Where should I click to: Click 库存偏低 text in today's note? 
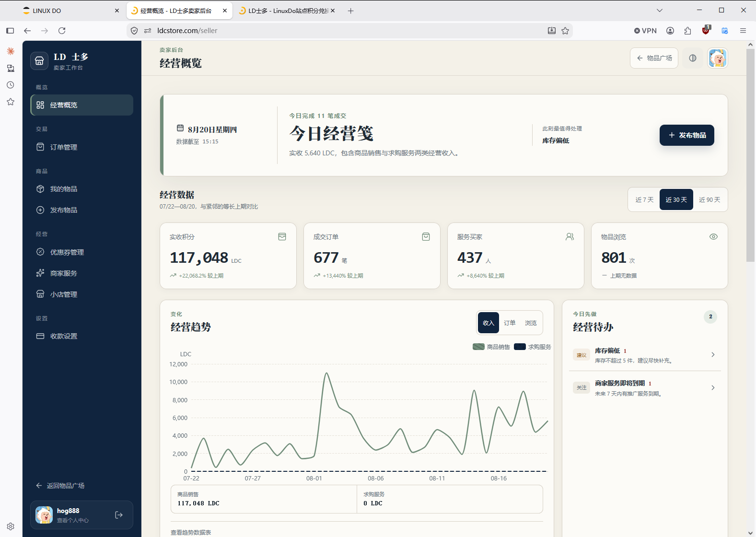click(x=556, y=140)
